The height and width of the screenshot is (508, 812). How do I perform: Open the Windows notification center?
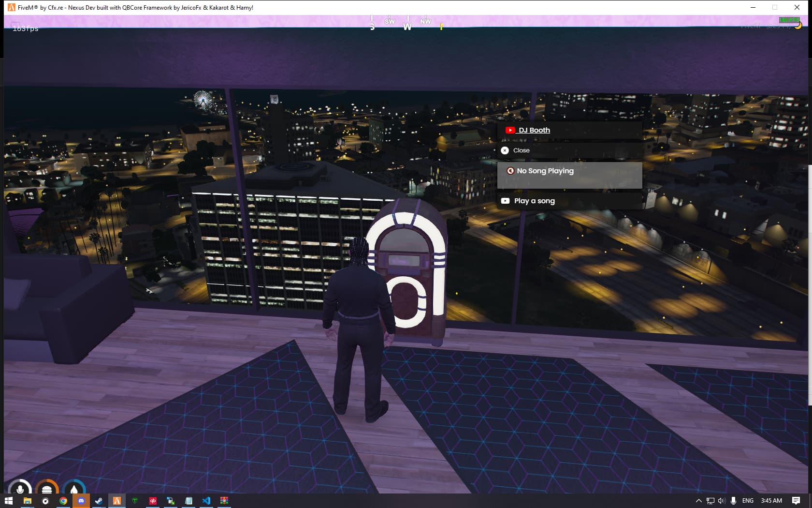pyautogui.click(x=796, y=501)
